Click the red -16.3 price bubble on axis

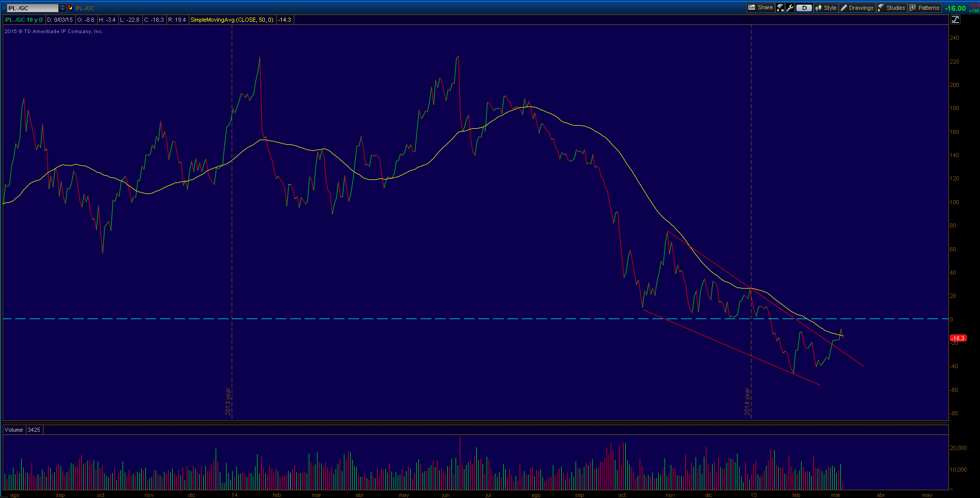(x=958, y=338)
